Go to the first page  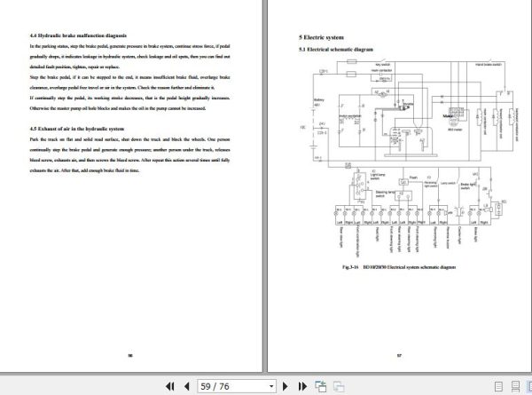pyautogui.click(x=170, y=386)
